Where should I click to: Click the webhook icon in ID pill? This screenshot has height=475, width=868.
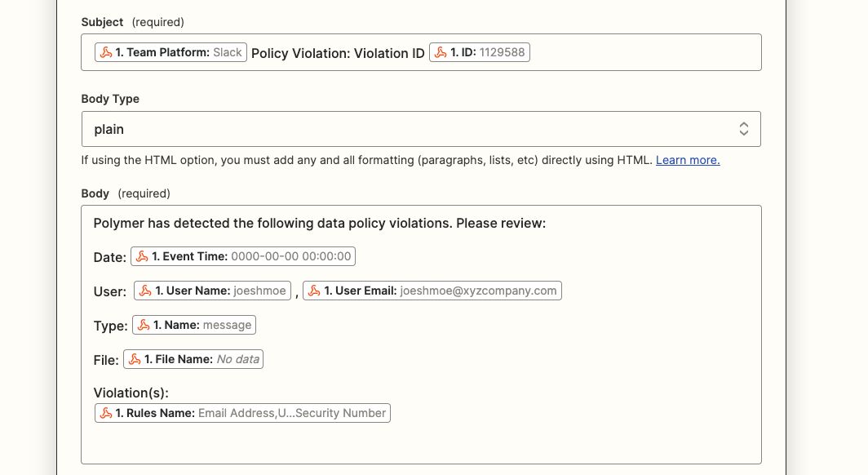point(441,52)
